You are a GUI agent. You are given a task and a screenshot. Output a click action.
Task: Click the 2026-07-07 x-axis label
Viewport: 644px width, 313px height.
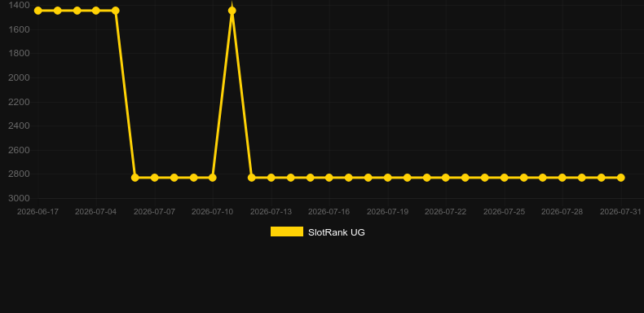coord(154,212)
